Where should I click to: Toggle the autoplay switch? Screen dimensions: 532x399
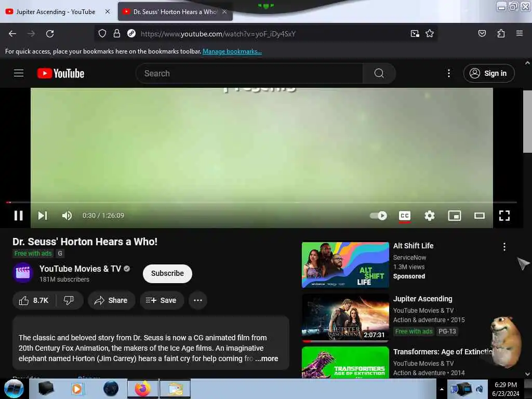(x=378, y=216)
